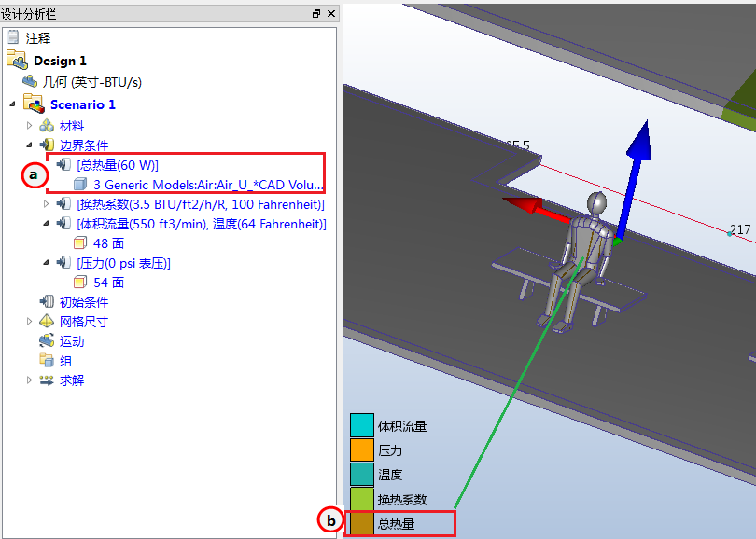Select the 网格尺寸 tree item
756x539 pixels.
click(84, 322)
